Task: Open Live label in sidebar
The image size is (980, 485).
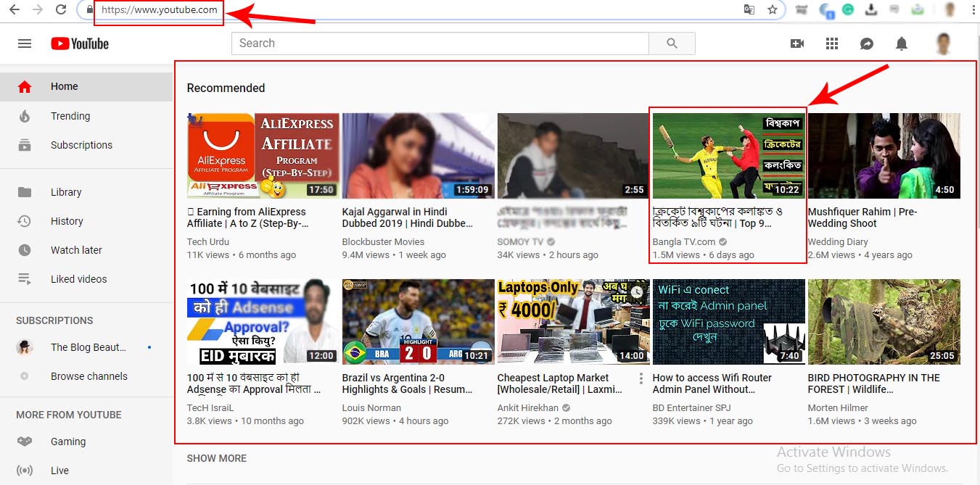Action: pos(59,471)
